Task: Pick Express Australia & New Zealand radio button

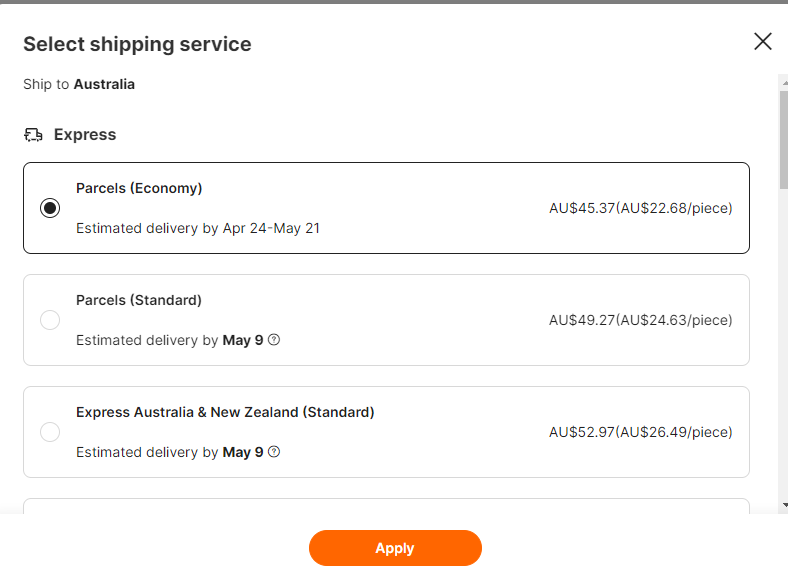Action: click(50, 432)
